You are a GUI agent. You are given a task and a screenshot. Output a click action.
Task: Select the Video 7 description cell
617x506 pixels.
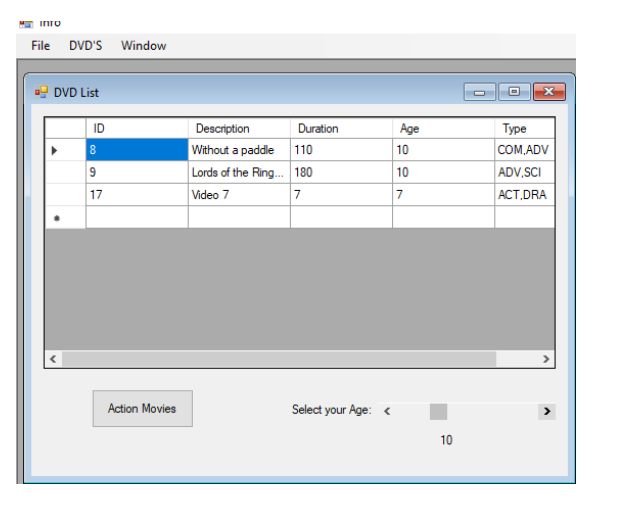(x=239, y=194)
